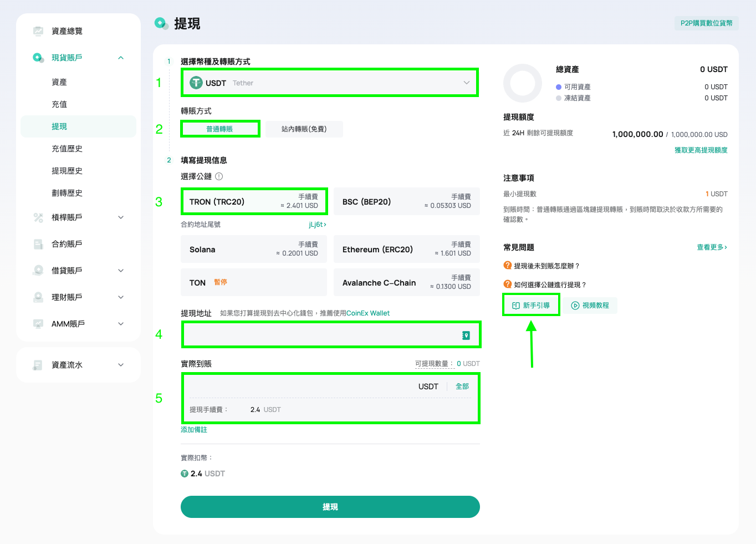Choose Solana chain
Viewport: 756px width, 544px height.
pos(254,248)
